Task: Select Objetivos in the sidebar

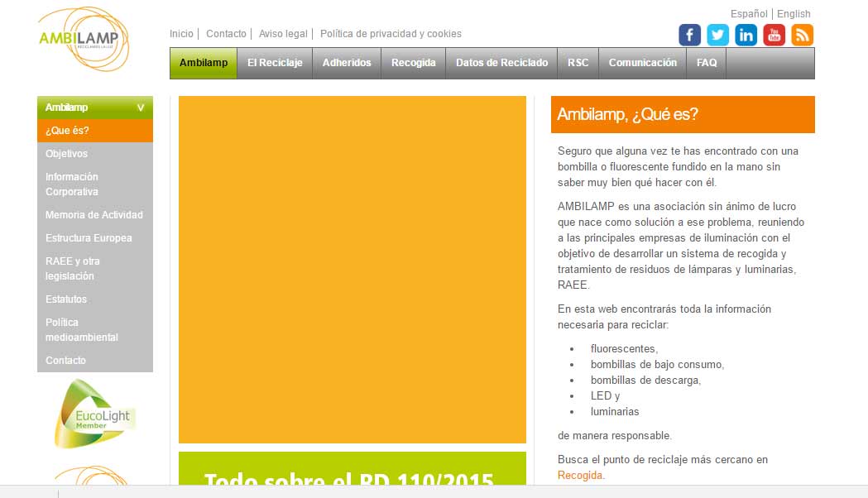Action: pos(94,154)
